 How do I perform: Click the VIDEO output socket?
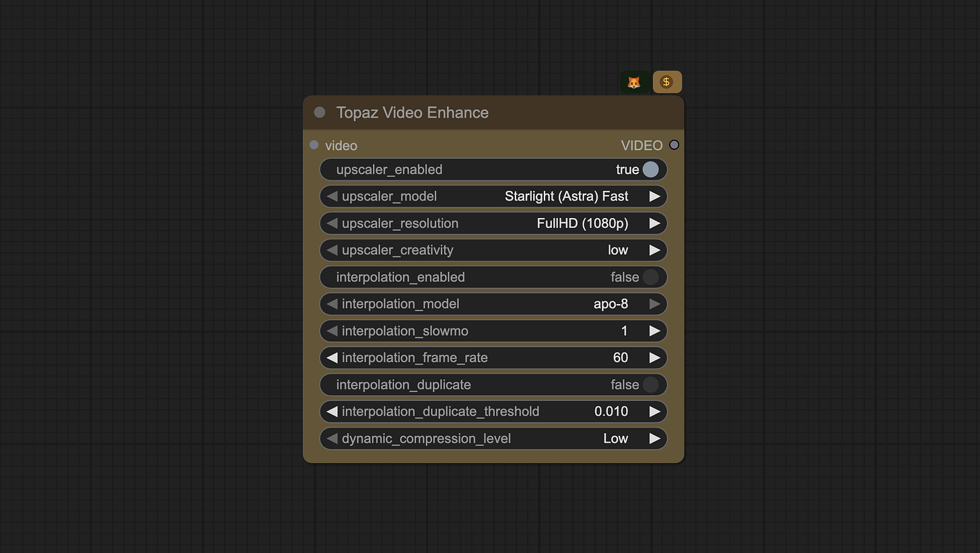click(x=674, y=145)
